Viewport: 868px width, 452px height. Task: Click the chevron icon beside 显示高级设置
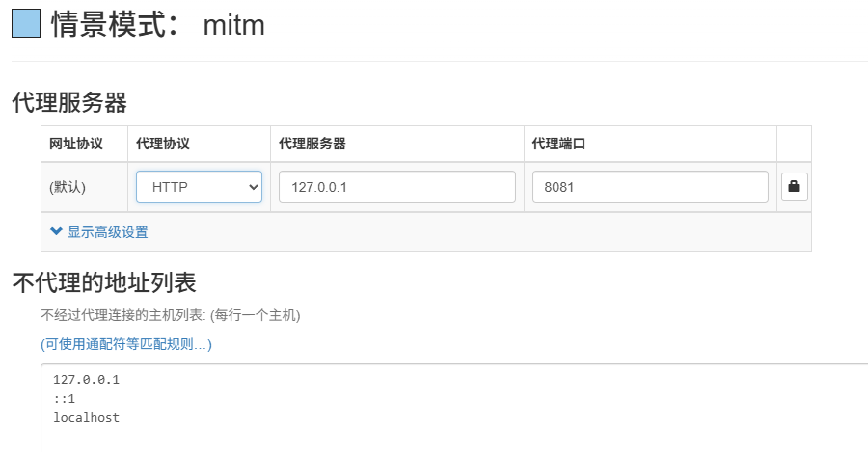(56, 232)
